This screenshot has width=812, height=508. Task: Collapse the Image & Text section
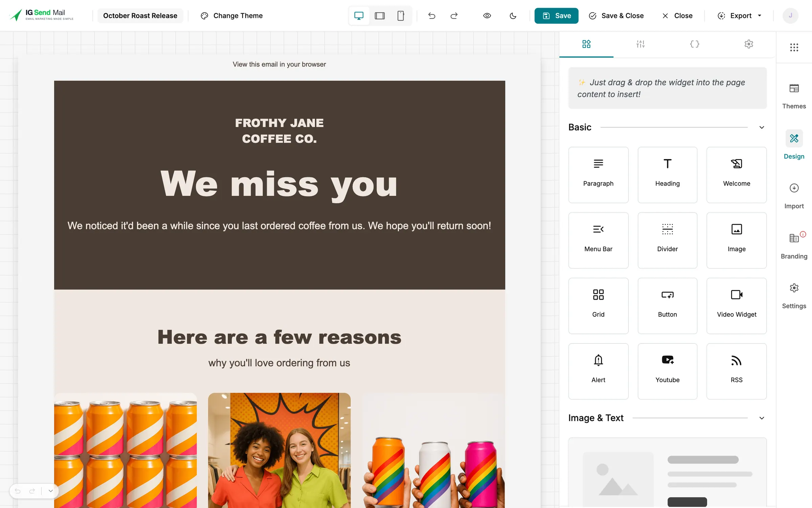pos(762,418)
